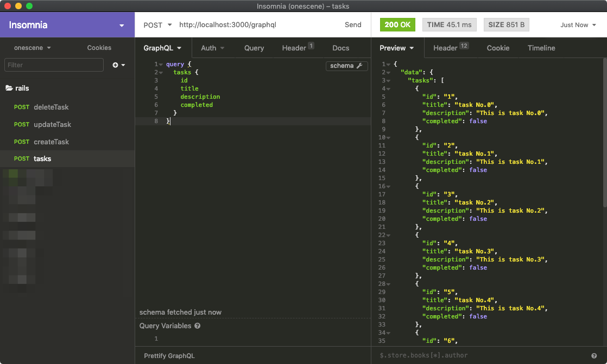Click the response filter help icon
607x364 pixels.
[x=594, y=356]
